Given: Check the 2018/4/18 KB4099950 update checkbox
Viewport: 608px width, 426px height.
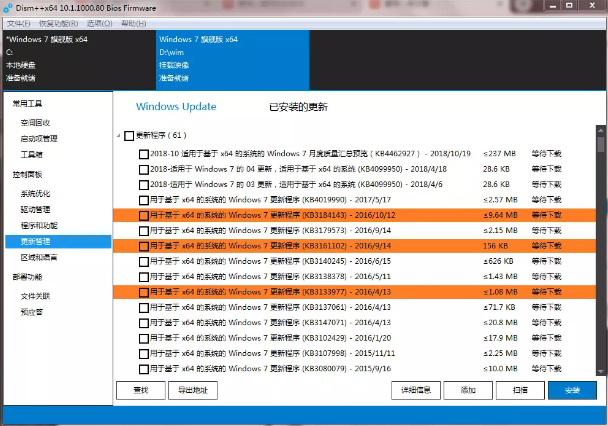Looking at the screenshot, I should point(144,170).
